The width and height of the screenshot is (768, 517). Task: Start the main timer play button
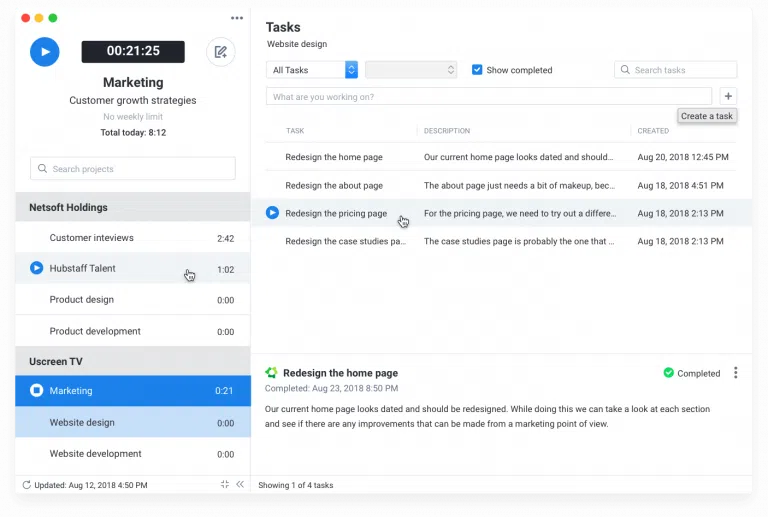[45, 52]
